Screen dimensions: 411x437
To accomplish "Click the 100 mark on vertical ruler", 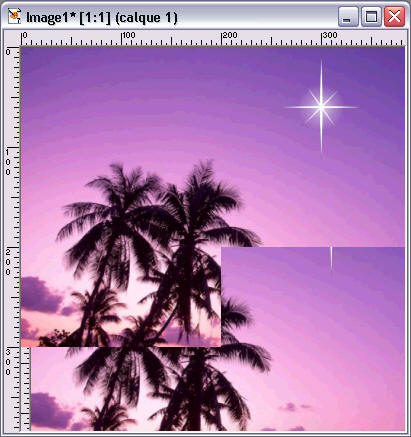I will (8, 162).
